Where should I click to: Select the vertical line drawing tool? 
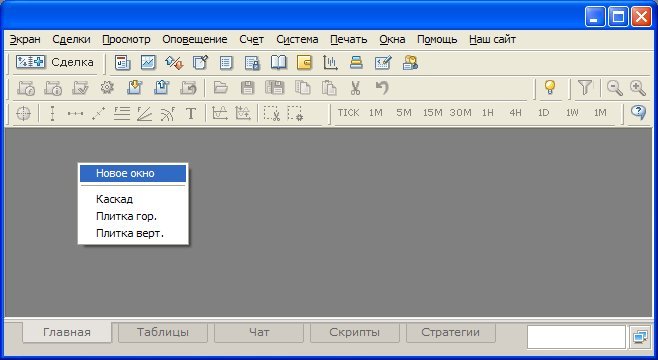pyautogui.click(x=52, y=113)
